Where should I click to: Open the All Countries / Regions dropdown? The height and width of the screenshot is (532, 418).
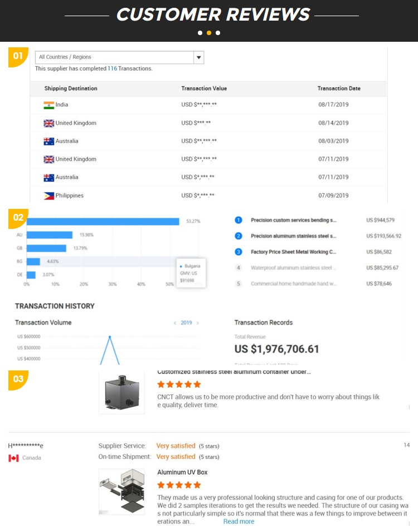(198, 57)
